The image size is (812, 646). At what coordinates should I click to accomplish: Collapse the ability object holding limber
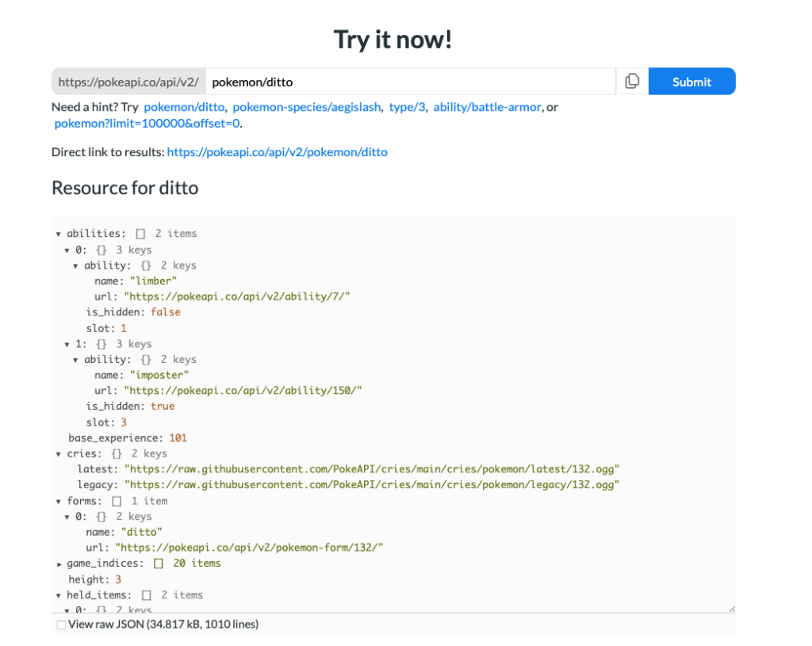75,266
